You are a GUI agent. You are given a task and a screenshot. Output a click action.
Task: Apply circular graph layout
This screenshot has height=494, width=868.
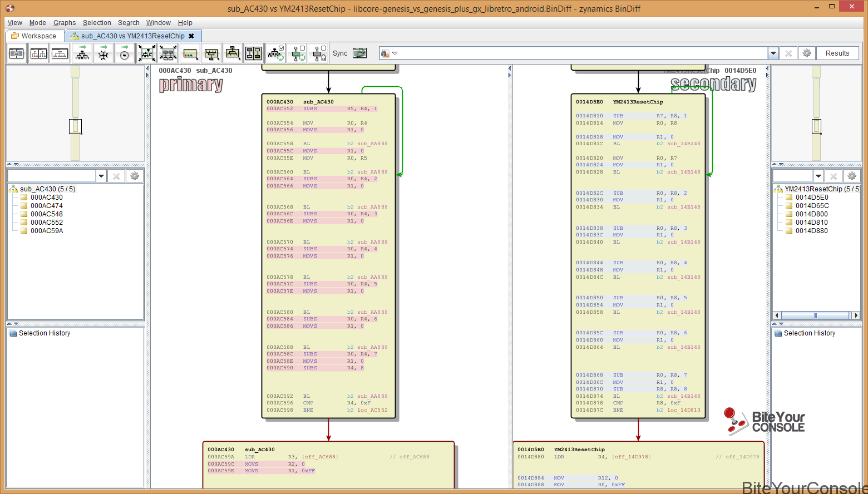click(x=125, y=53)
